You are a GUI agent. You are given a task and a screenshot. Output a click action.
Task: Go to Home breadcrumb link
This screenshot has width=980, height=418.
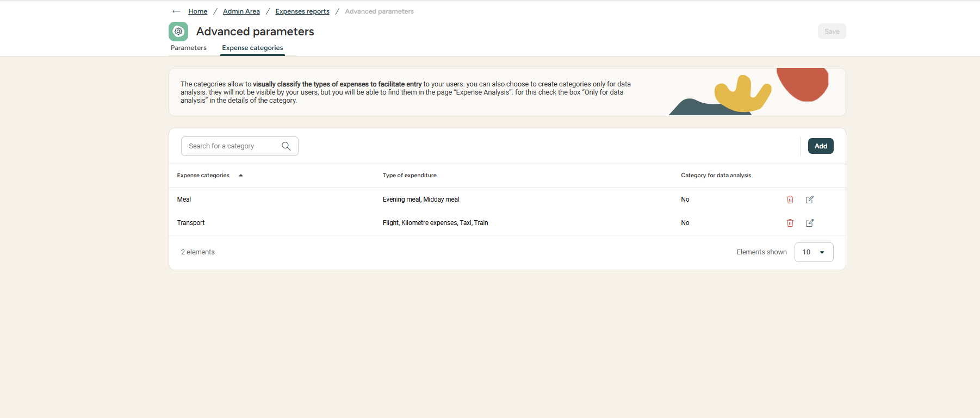pos(197,11)
